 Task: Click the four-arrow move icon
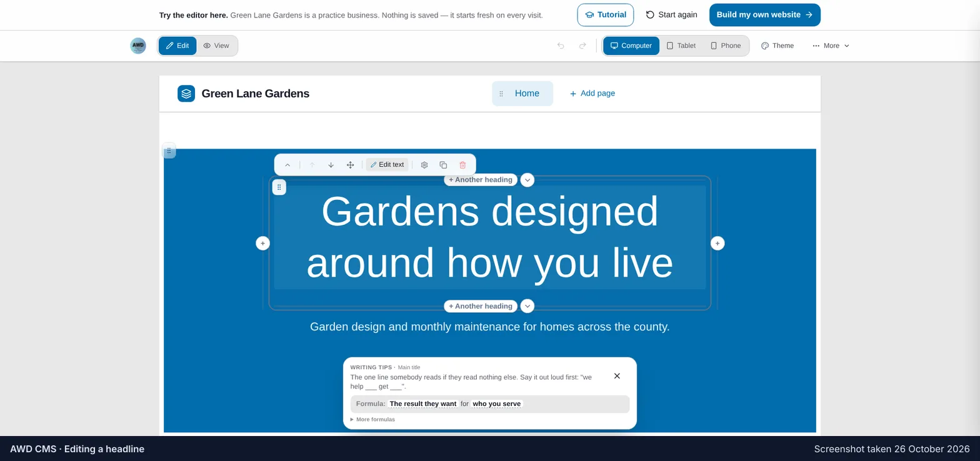coord(350,165)
